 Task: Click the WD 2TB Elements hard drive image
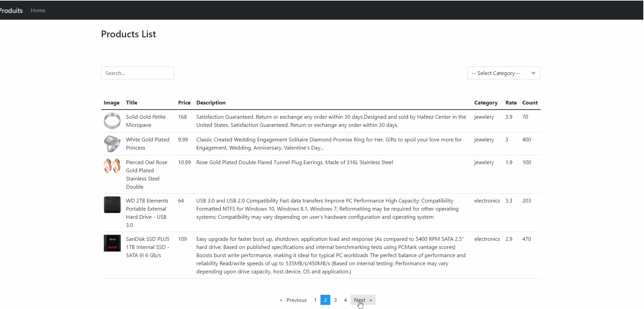pyautogui.click(x=112, y=205)
